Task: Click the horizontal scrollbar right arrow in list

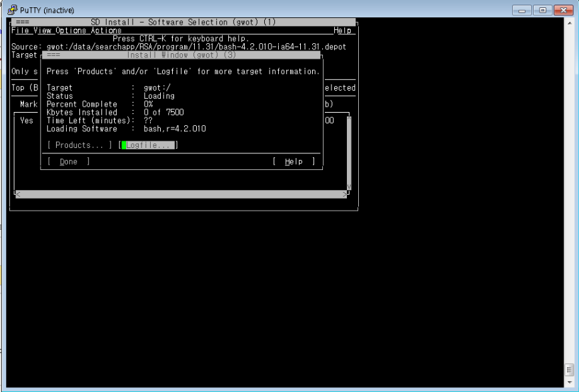Action: click(345, 194)
